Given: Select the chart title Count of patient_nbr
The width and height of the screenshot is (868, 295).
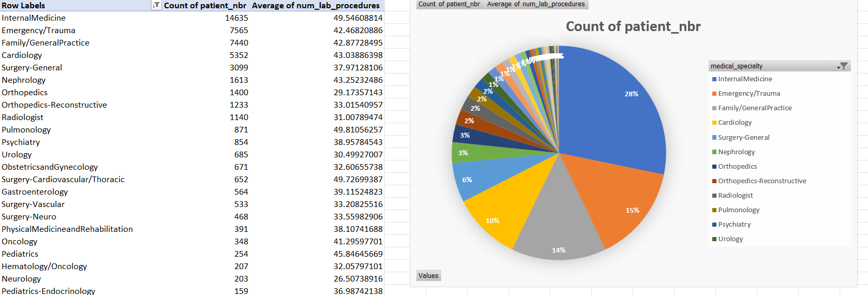Looking at the screenshot, I should (633, 26).
